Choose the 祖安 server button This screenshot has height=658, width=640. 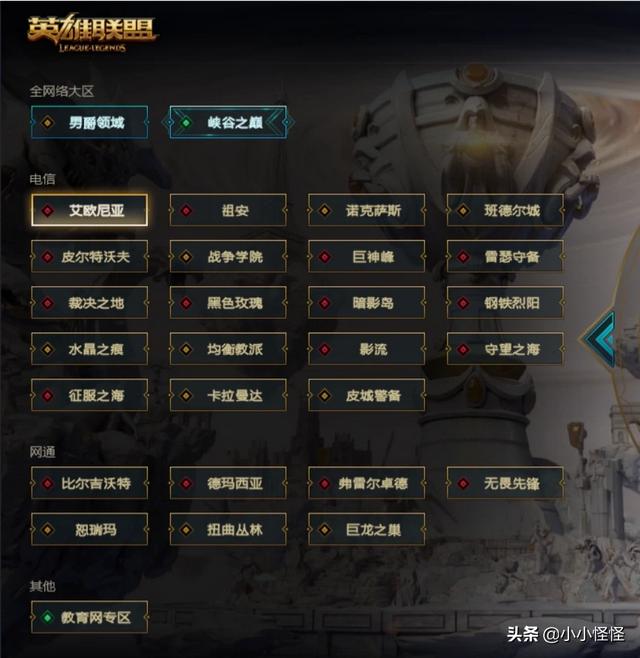[228, 210]
